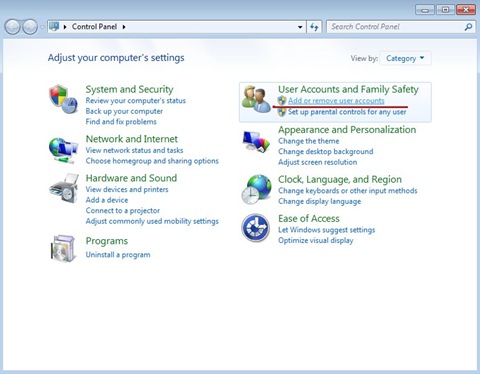Click the Back navigation button

pyautogui.click(x=13, y=27)
